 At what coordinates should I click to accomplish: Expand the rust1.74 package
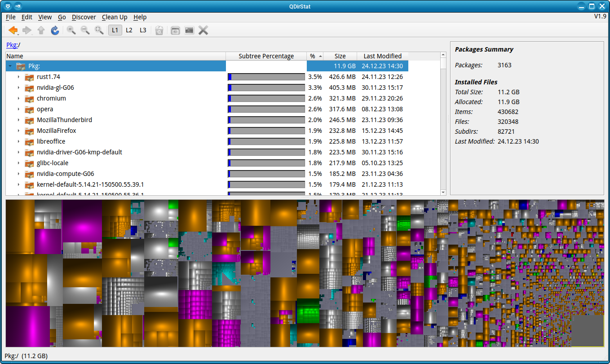point(18,77)
